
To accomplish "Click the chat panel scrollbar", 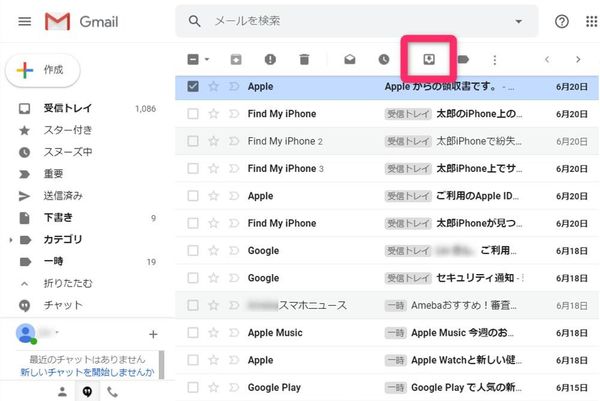I will coord(162,364).
